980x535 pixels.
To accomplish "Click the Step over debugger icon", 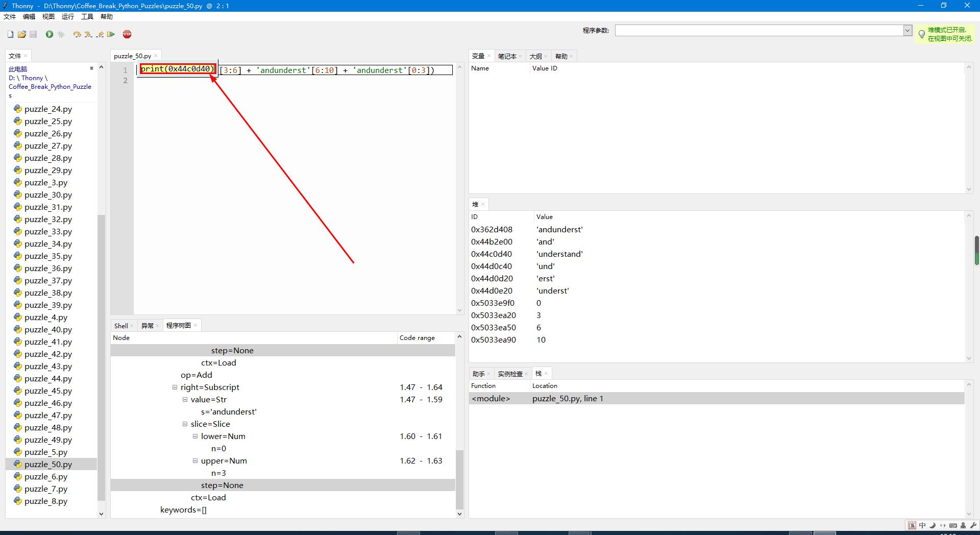I will 77,34.
